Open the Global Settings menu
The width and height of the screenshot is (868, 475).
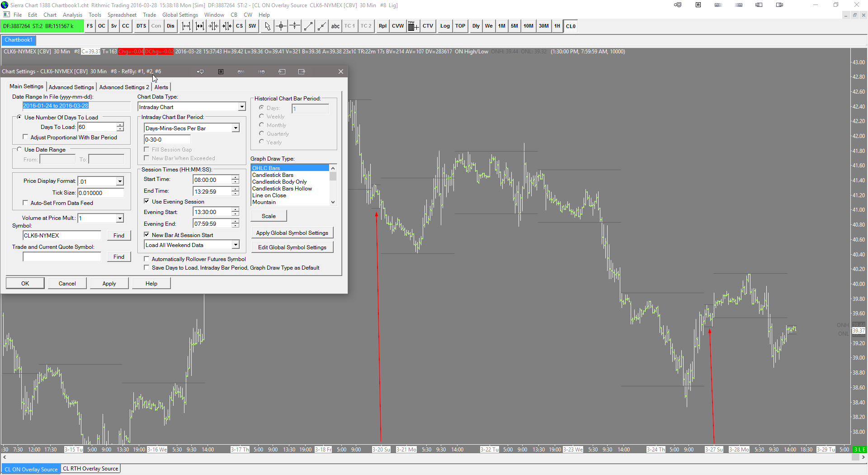pyautogui.click(x=180, y=15)
